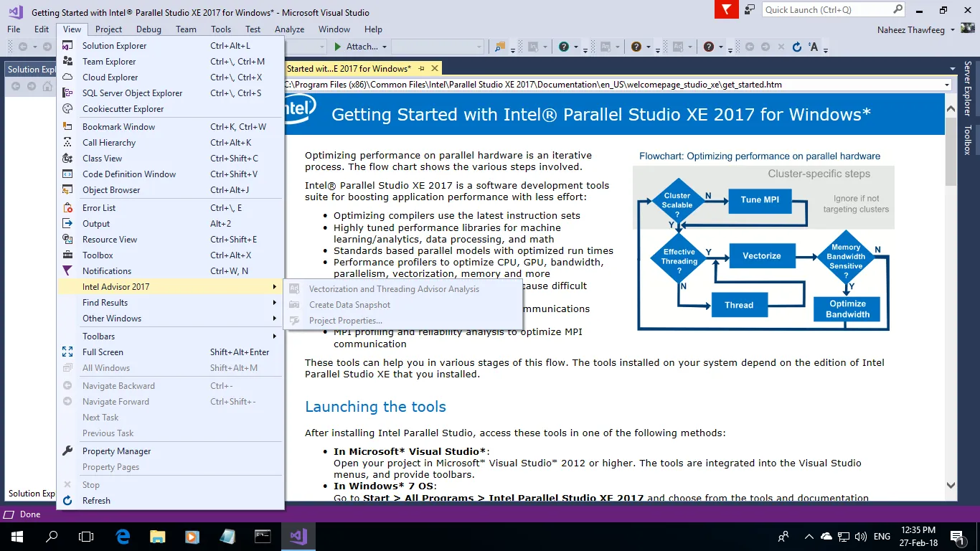Click the Output window icon
This screenshot has width=980, height=551.
(x=67, y=223)
